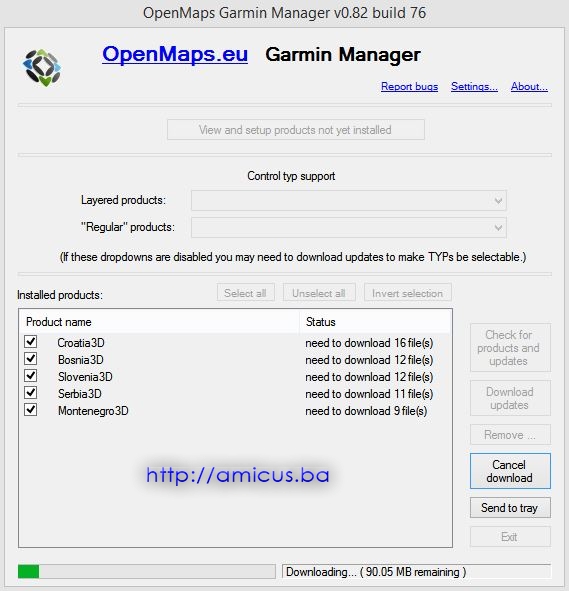
Task: Click the Download updates button
Action: [x=510, y=398]
